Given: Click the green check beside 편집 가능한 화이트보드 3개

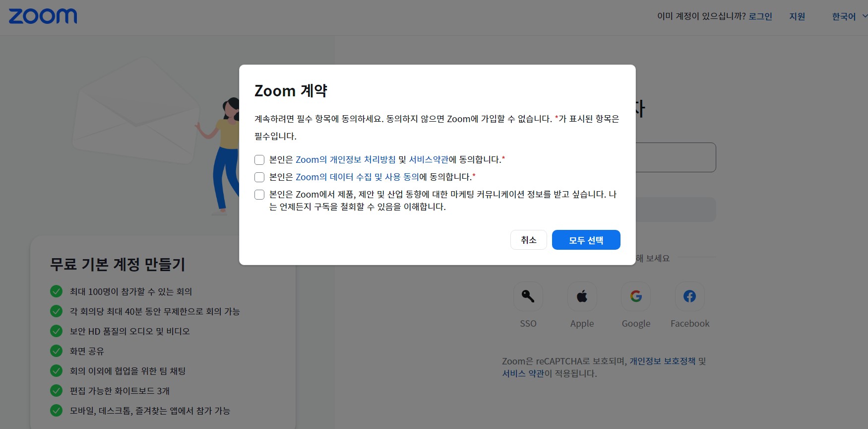Looking at the screenshot, I should [x=57, y=391].
